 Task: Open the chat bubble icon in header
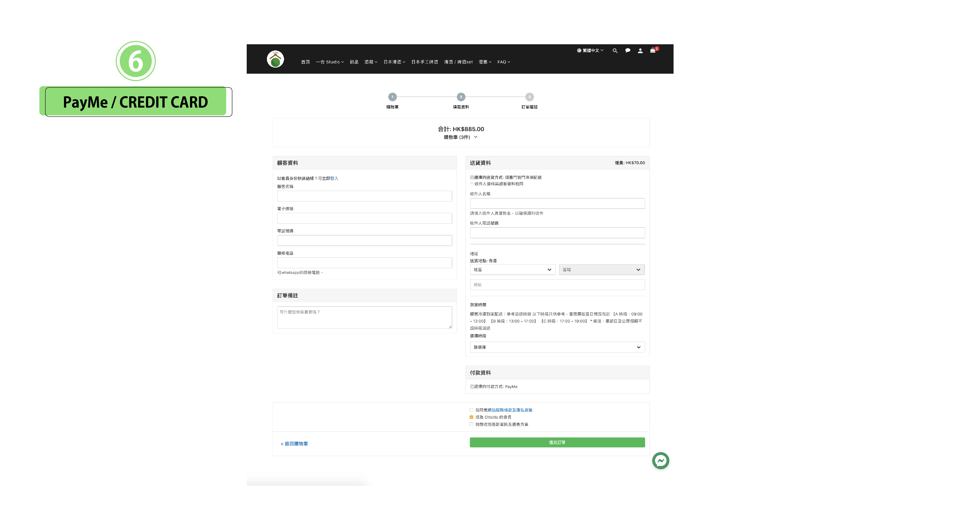[x=628, y=51]
